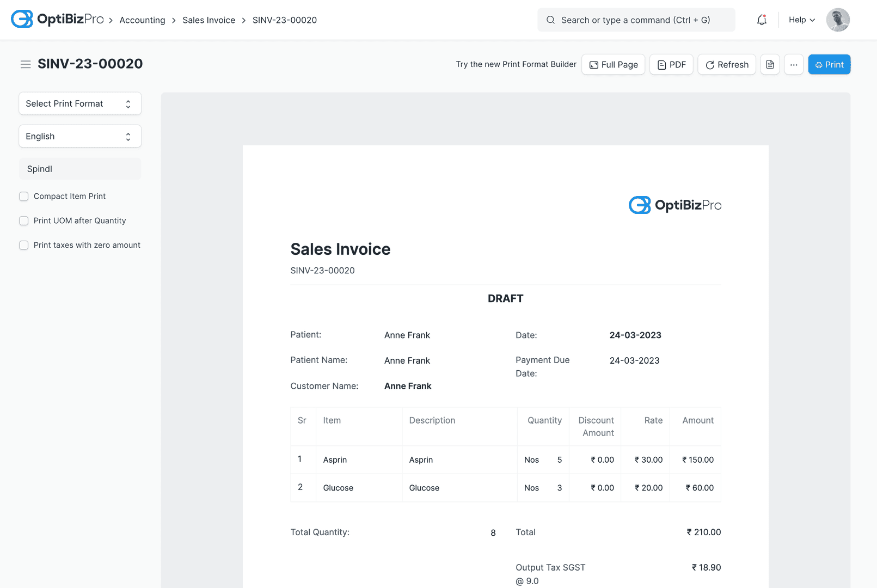
Task: Open the Select Print Format dropdown
Action: click(79, 103)
